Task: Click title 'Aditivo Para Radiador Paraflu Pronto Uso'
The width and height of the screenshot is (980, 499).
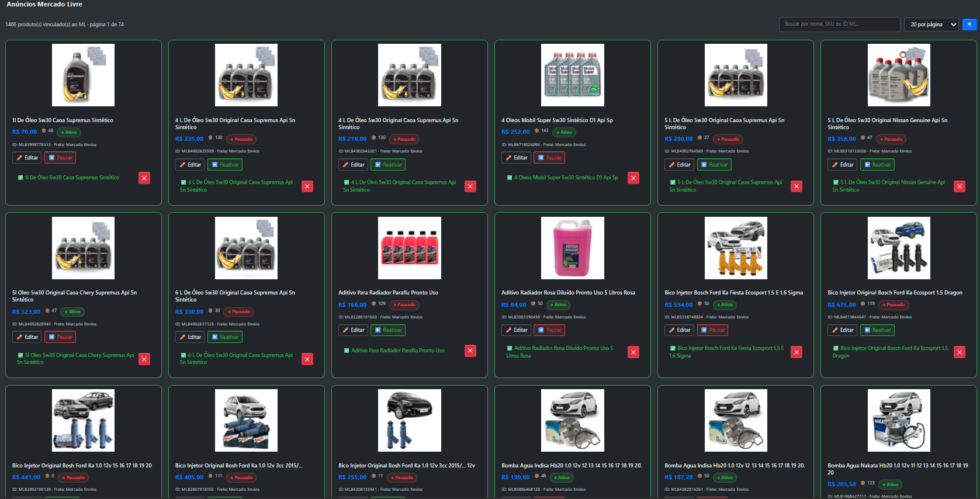Action: [388, 293]
